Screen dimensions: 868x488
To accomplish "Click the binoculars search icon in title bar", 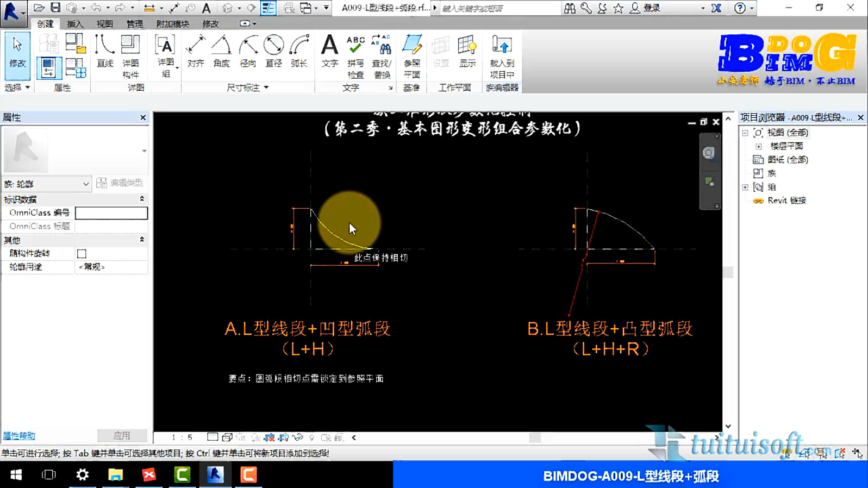I will coord(570,8).
